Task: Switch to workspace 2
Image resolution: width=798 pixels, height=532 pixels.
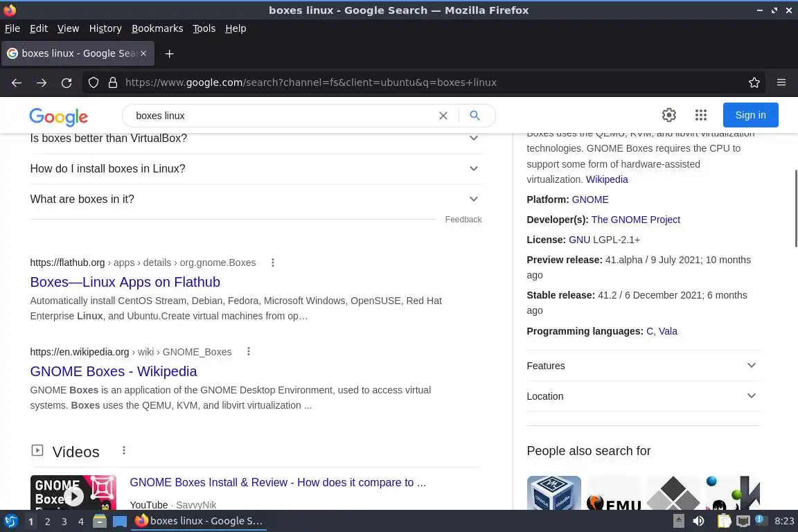Action: tap(47, 522)
